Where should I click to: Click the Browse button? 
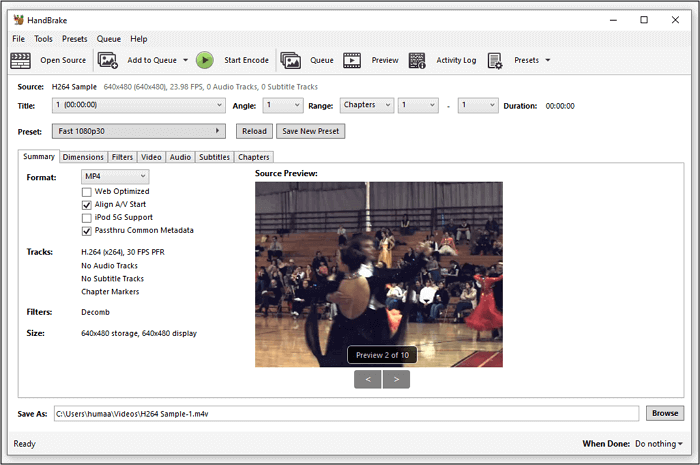(x=665, y=413)
